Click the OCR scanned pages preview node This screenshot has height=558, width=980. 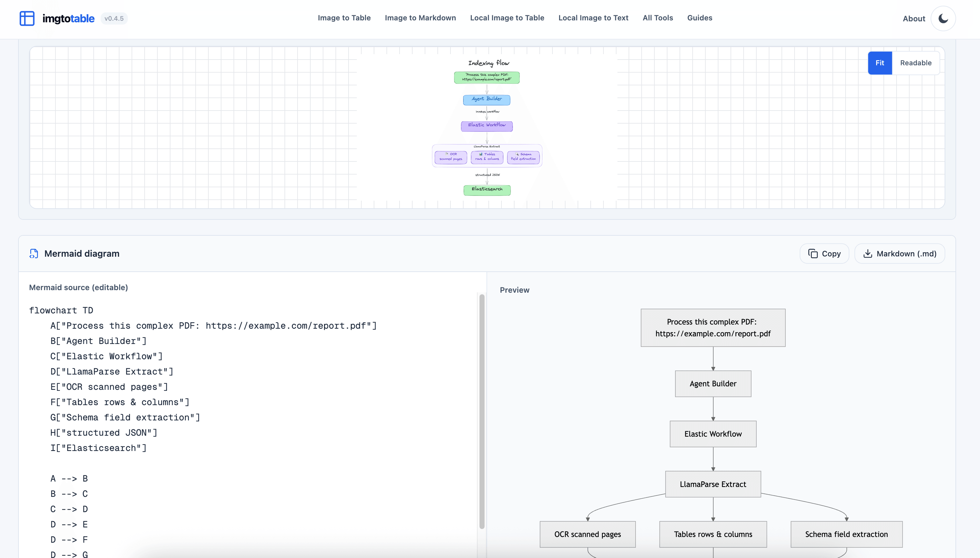[587, 534]
